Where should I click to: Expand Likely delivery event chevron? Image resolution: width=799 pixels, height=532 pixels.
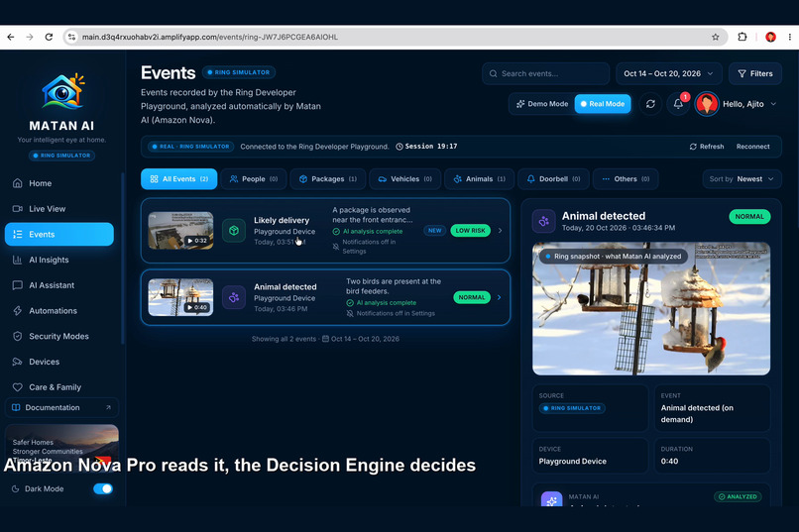coord(500,231)
